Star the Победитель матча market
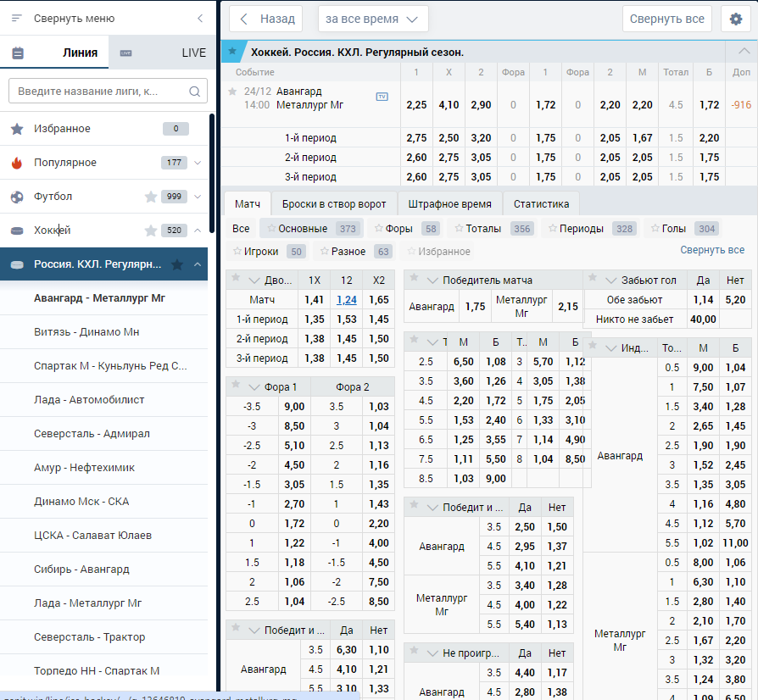Image resolution: width=758 pixels, height=700 pixels. pos(414,277)
